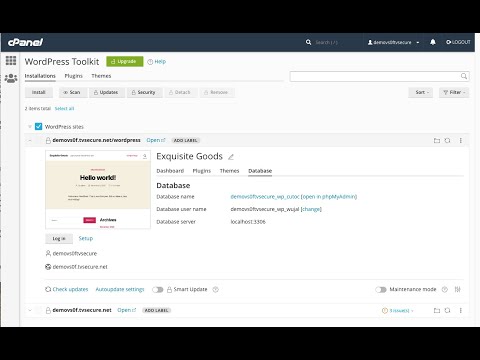Switch to the top Plugins tab
The image size is (480, 360).
73,76
